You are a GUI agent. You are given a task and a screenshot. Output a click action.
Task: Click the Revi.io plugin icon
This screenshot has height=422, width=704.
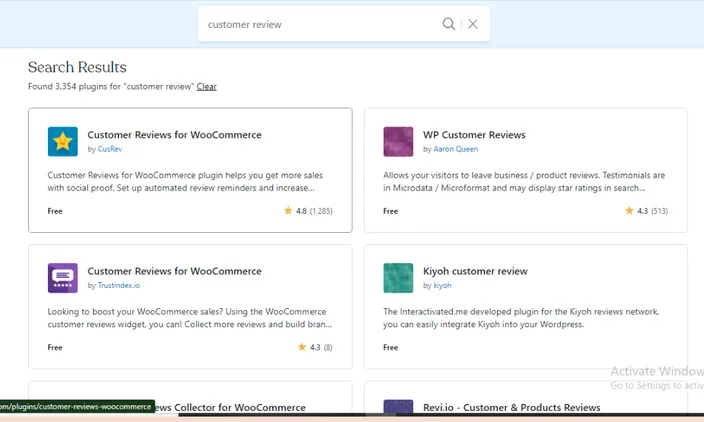398,406
